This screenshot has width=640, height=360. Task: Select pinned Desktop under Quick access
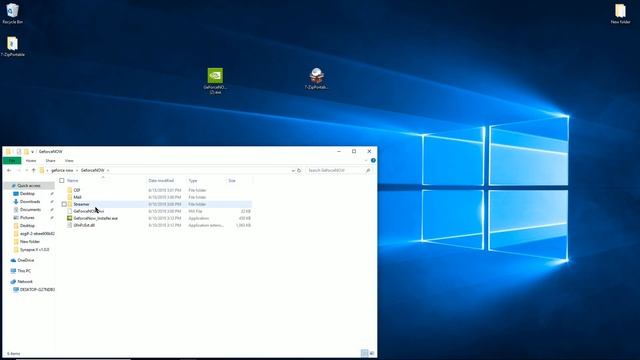point(27,193)
